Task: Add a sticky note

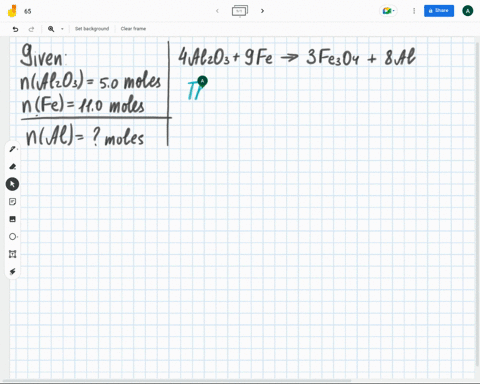Action: [12, 202]
